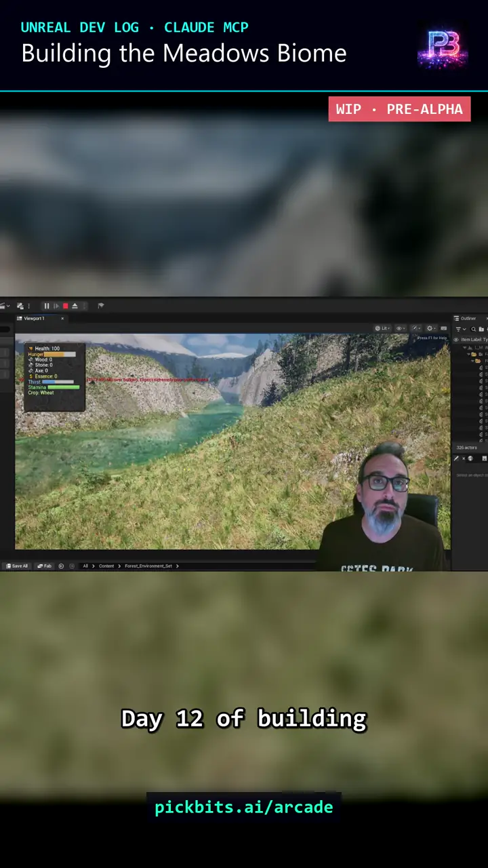488x868 pixels.
Task: Click the Content breadcrumb folder
Action: pyautogui.click(x=106, y=566)
